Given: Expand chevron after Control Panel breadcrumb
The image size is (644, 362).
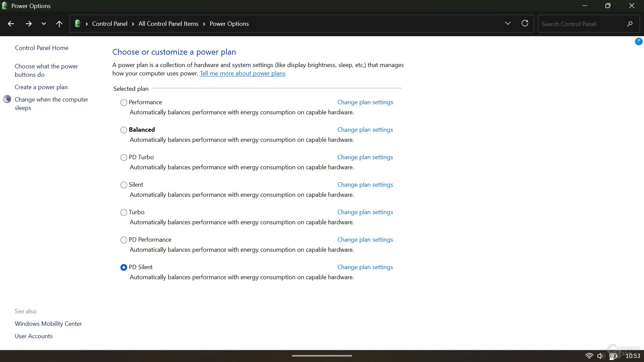Looking at the screenshot, I should [133, 24].
